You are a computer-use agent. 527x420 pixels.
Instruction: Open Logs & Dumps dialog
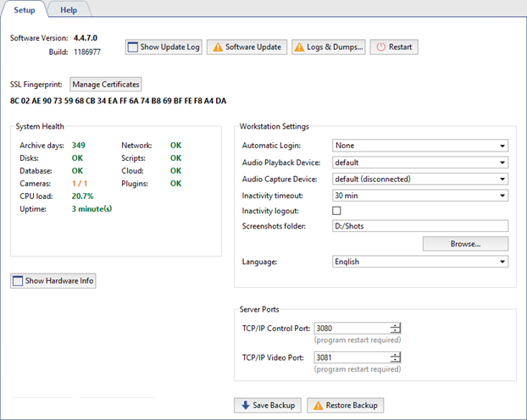(x=330, y=47)
